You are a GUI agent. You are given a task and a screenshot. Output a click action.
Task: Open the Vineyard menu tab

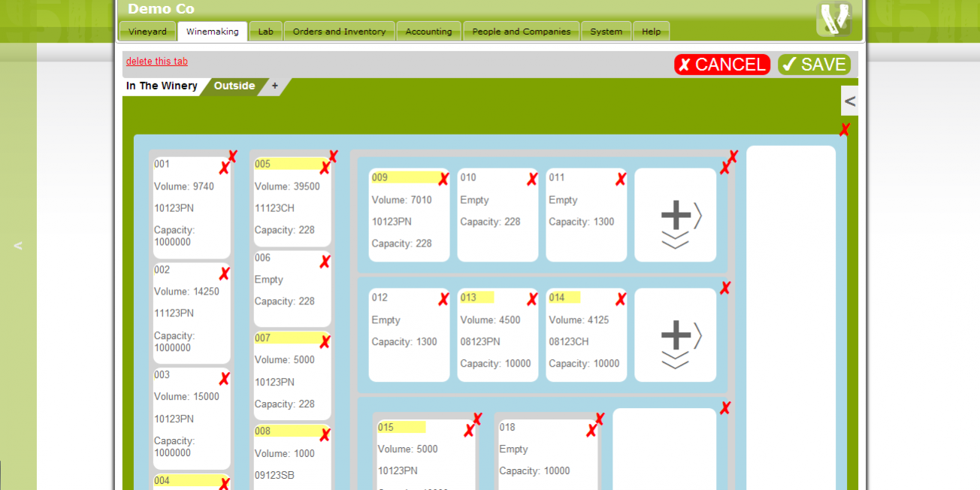[x=147, y=32]
